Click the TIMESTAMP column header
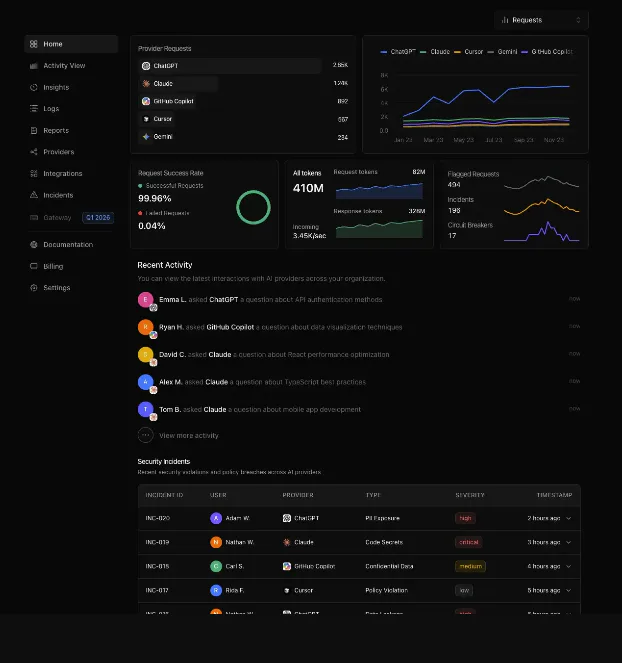The height and width of the screenshot is (663, 622). 554,495
